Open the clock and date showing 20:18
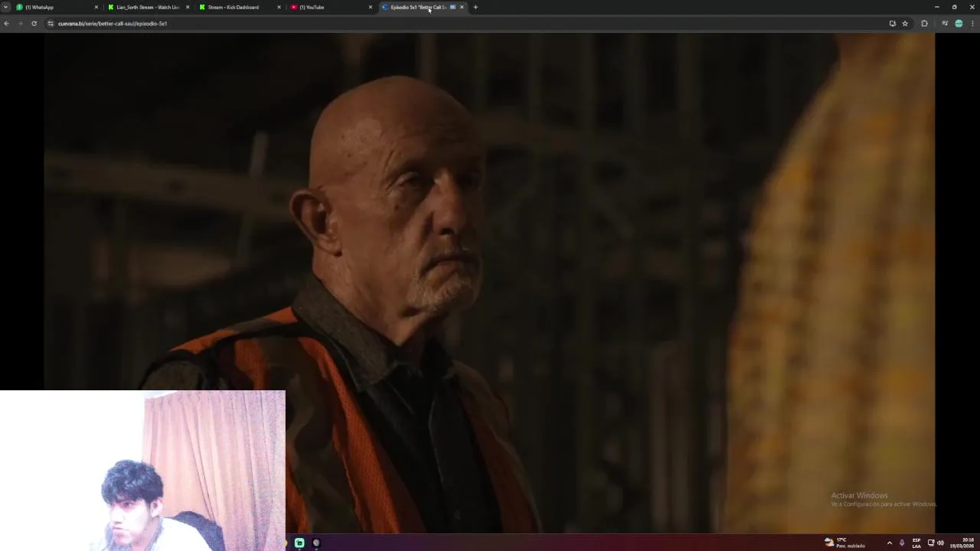 [x=962, y=543]
